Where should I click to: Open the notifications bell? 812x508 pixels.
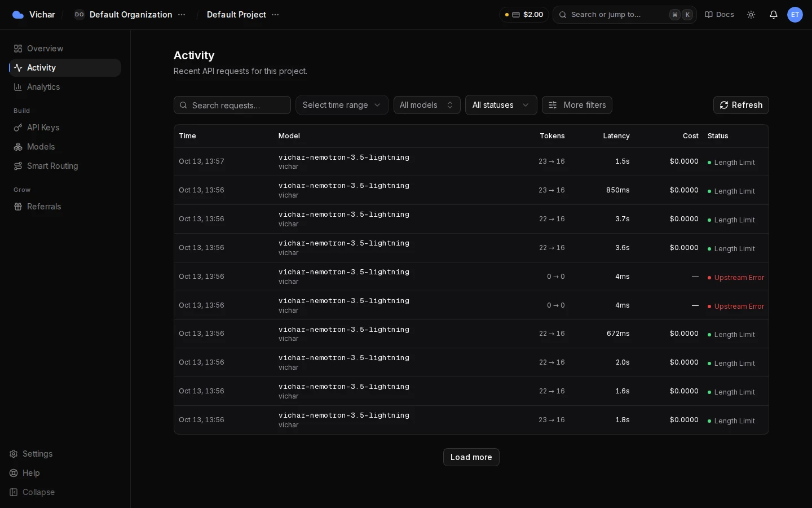pyautogui.click(x=774, y=15)
